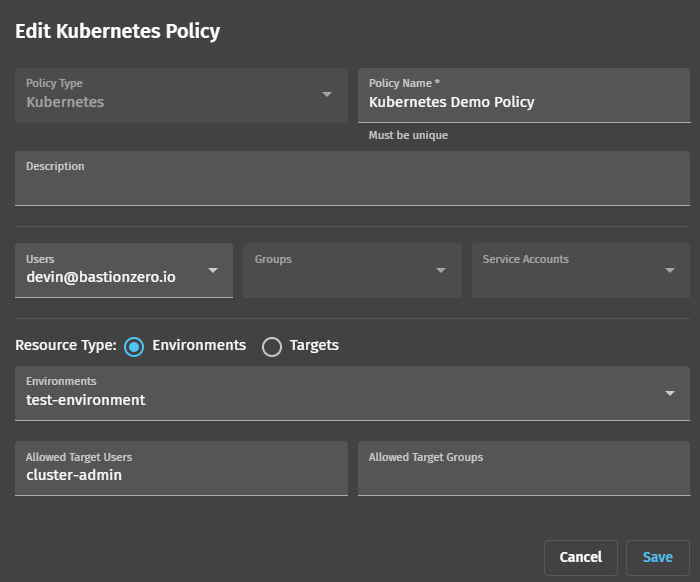The height and width of the screenshot is (582, 700).
Task: Click the Environments field dropdown arrow
Action: point(670,393)
